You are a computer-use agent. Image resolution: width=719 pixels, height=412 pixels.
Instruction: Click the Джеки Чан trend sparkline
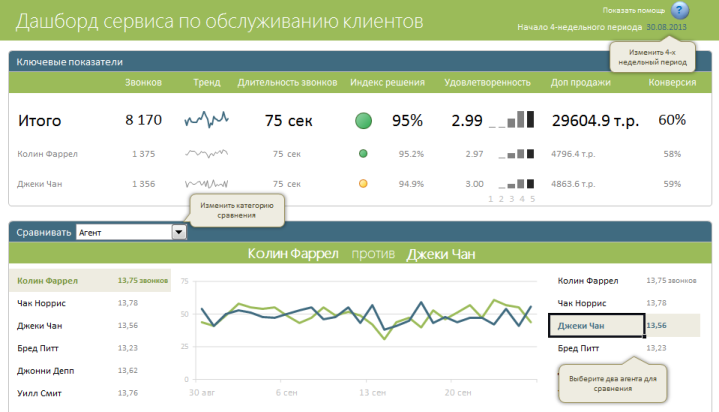pos(206,184)
